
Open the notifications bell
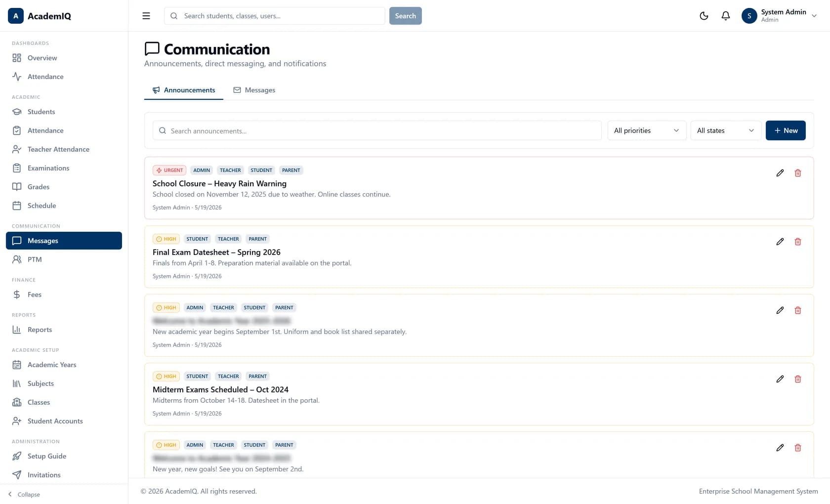(726, 16)
